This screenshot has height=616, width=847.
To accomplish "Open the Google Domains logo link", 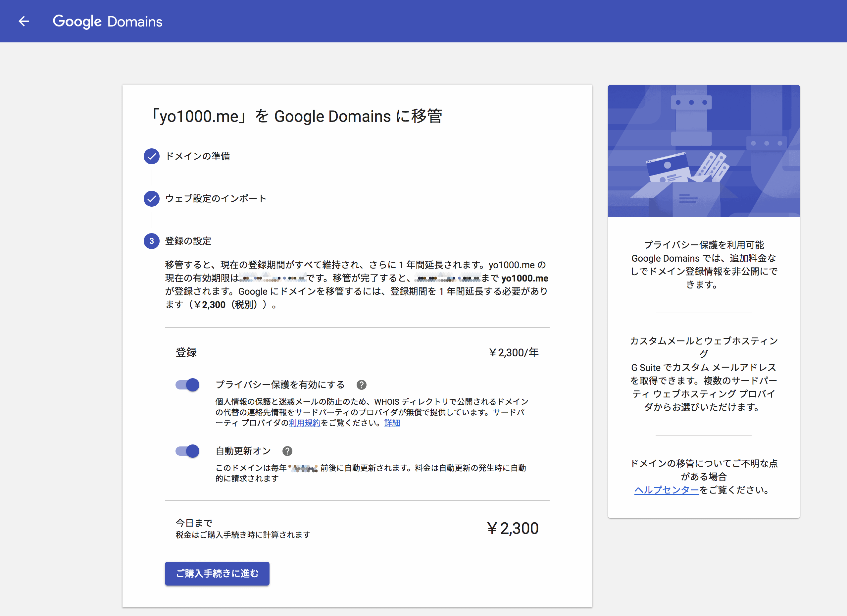I will [108, 21].
